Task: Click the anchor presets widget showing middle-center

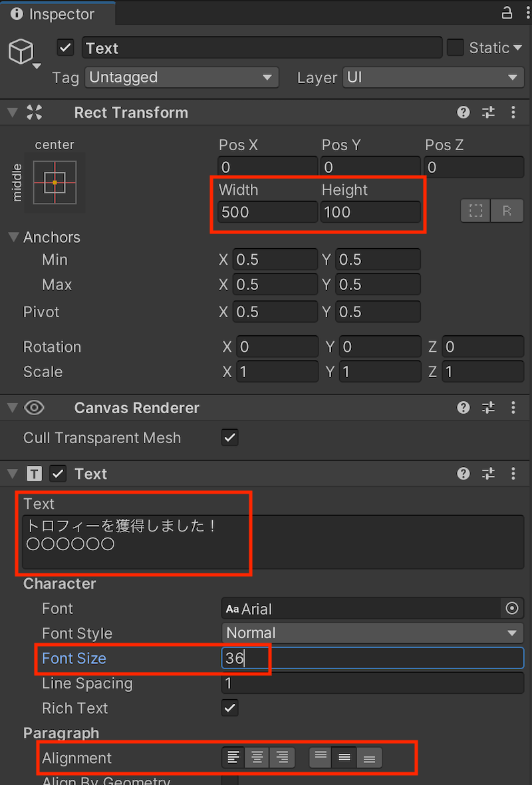Action: click(x=55, y=182)
